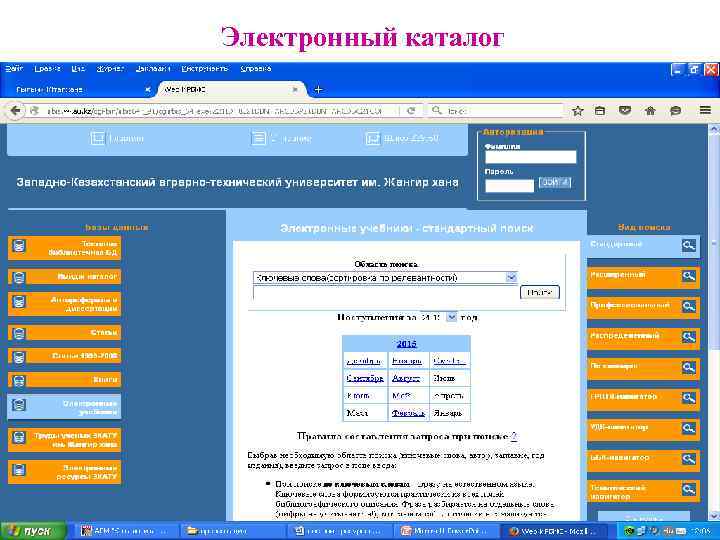Click magnifier icon on Стандартный search
Image resolution: width=720 pixels, height=540 pixels.
[x=689, y=245]
